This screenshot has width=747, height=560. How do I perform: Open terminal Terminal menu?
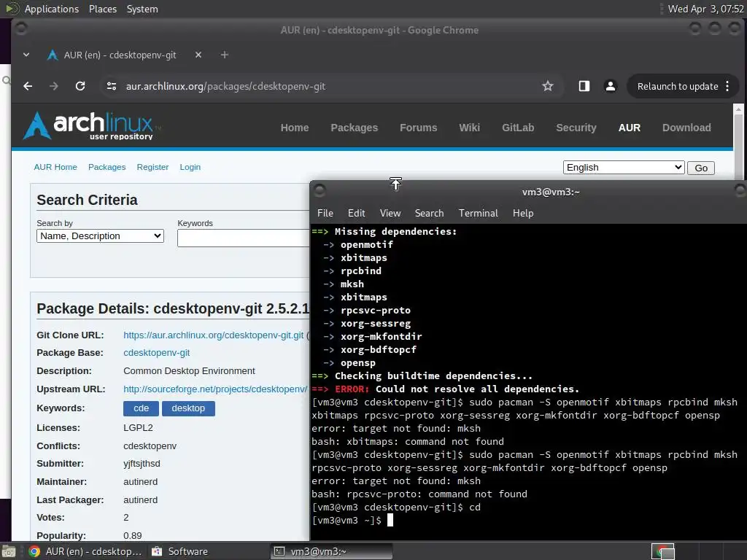pyautogui.click(x=479, y=214)
